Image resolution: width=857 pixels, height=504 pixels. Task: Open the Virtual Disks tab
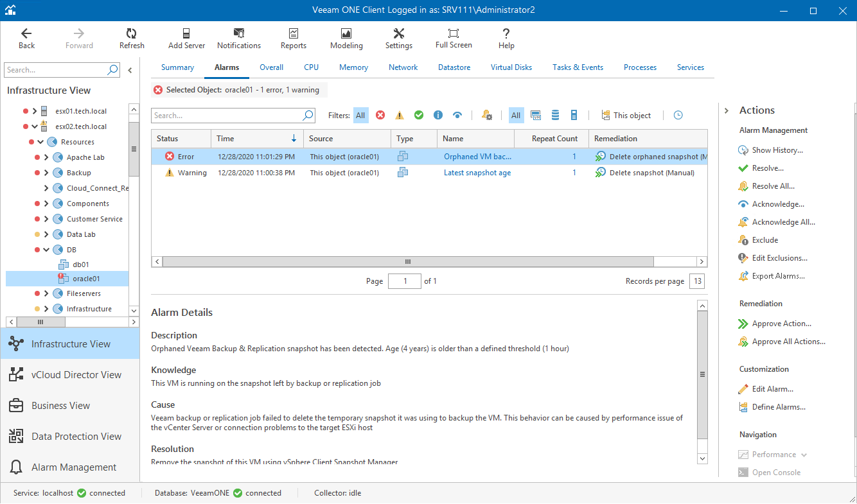(511, 67)
